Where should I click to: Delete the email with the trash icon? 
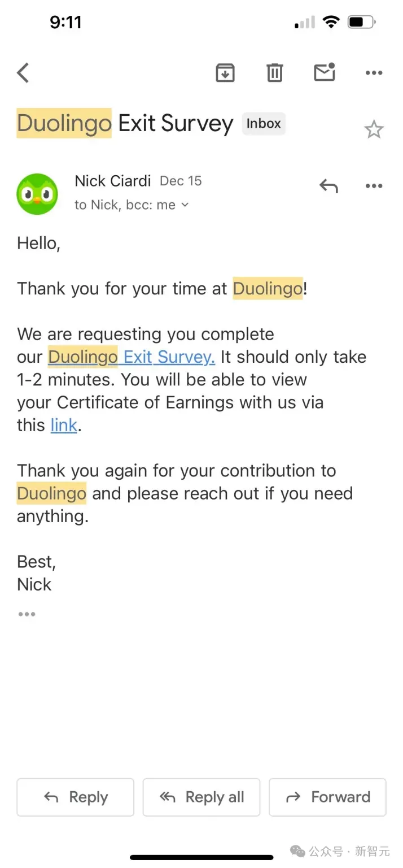coord(275,72)
